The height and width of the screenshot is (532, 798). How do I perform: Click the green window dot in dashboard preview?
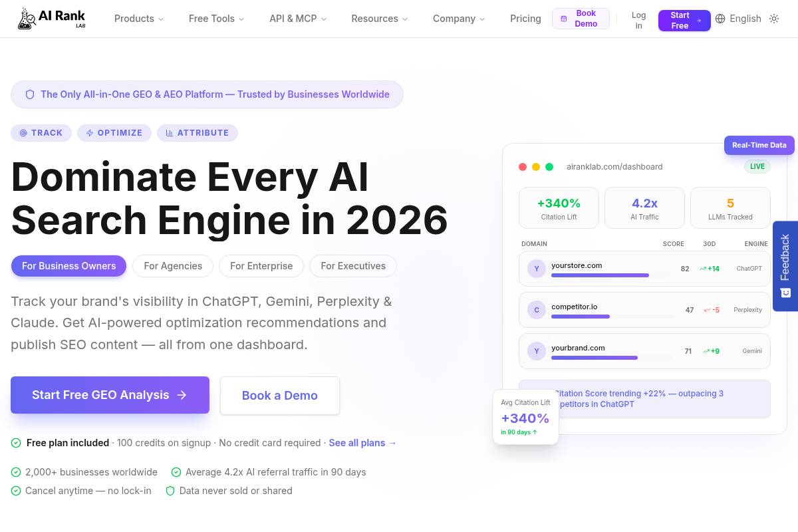pyautogui.click(x=549, y=167)
